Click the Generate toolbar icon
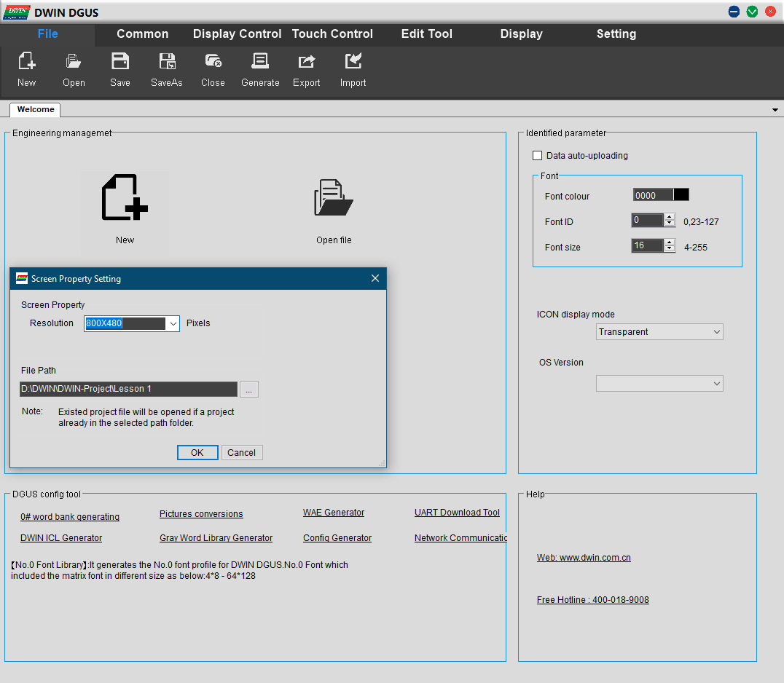Screen dimensions: 784x683 coord(260,61)
